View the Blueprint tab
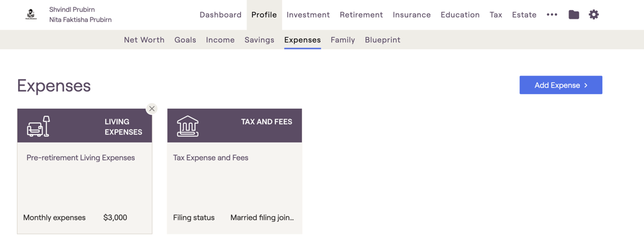The width and height of the screenshot is (644, 252). [382, 40]
